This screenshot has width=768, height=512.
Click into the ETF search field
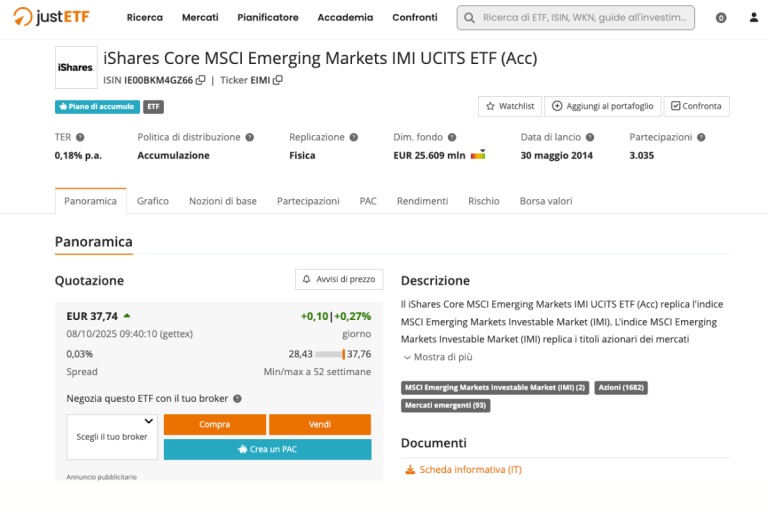(x=583, y=18)
